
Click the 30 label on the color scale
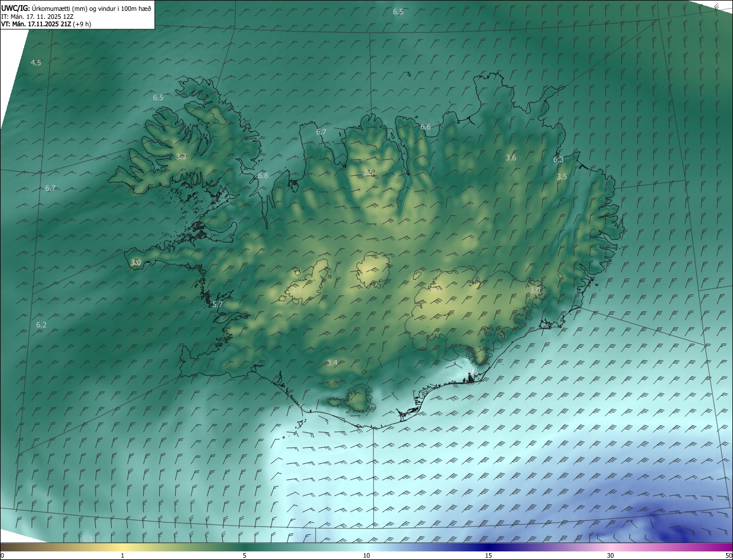coord(610,555)
